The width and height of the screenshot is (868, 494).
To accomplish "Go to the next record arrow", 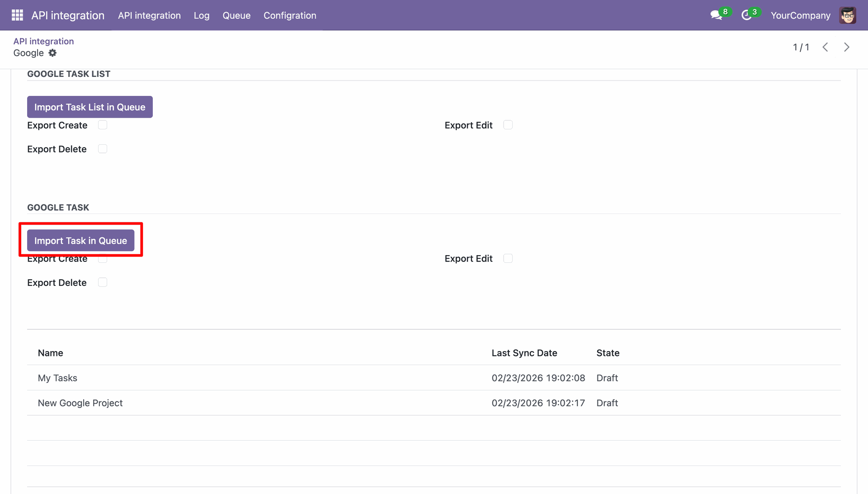I will (847, 47).
